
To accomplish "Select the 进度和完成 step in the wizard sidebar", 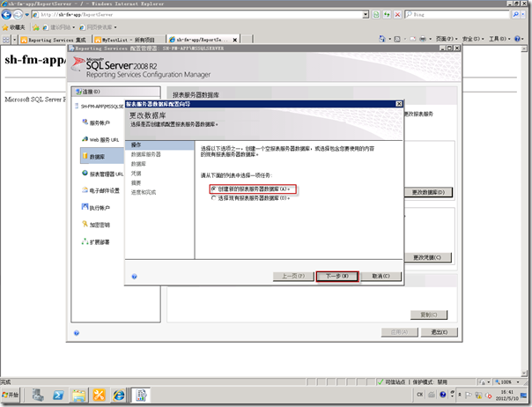I will (x=144, y=192).
